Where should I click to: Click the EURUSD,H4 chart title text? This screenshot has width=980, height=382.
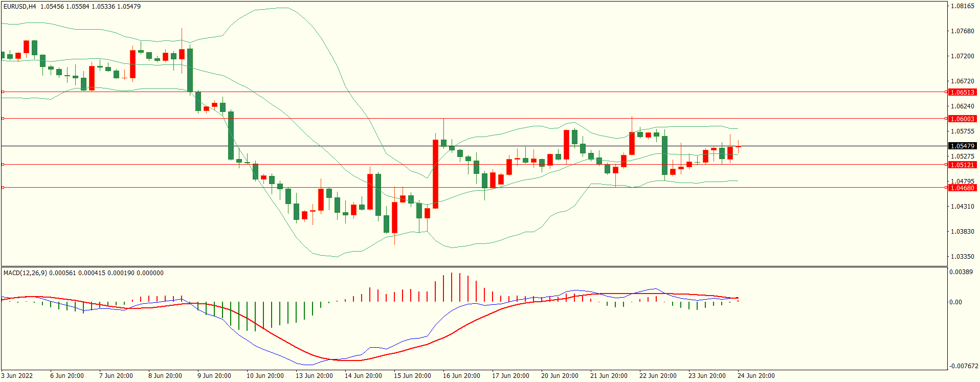pyautogui.click(x=20, y=7)
